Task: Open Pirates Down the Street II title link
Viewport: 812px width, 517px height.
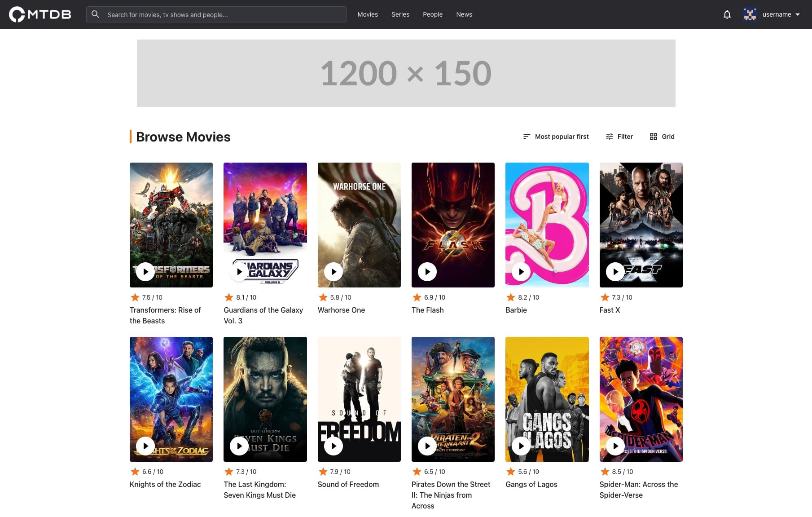Action: coord(451,495)
